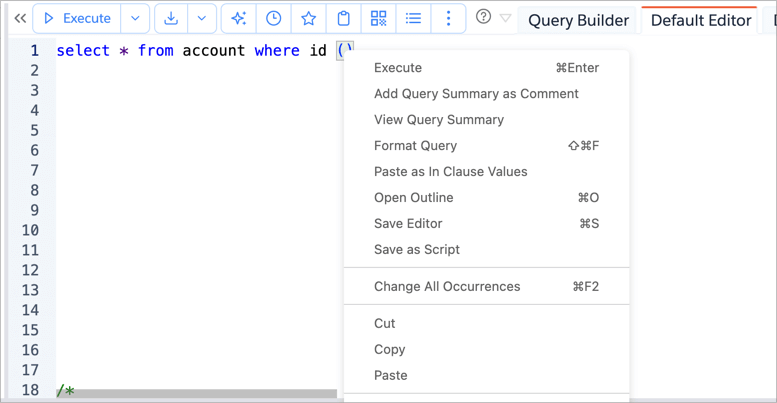Choose Format Query from context menu
Viewport: 777px width, 403px height.
415,146
